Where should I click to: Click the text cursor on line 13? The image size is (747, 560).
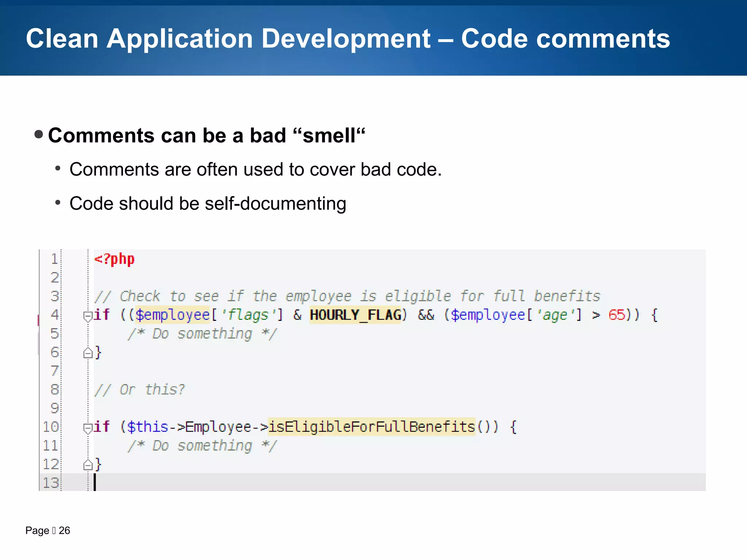(x=95, y=483)
